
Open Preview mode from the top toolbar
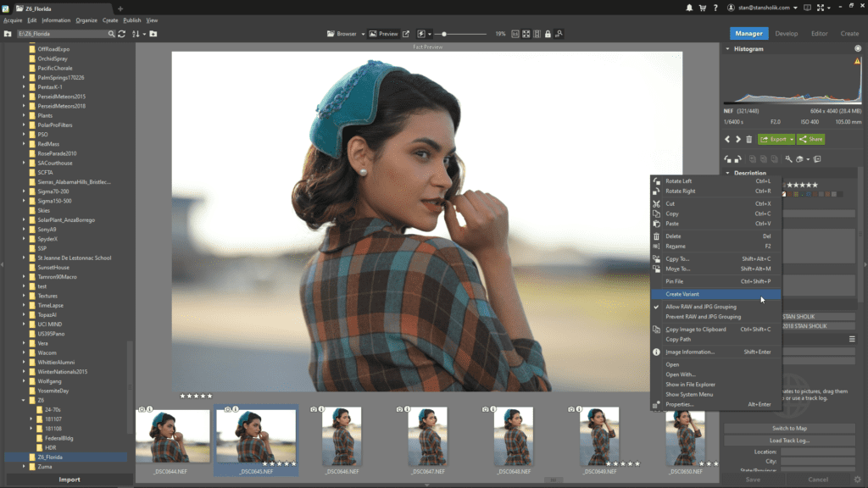click(x=387, y=35)
